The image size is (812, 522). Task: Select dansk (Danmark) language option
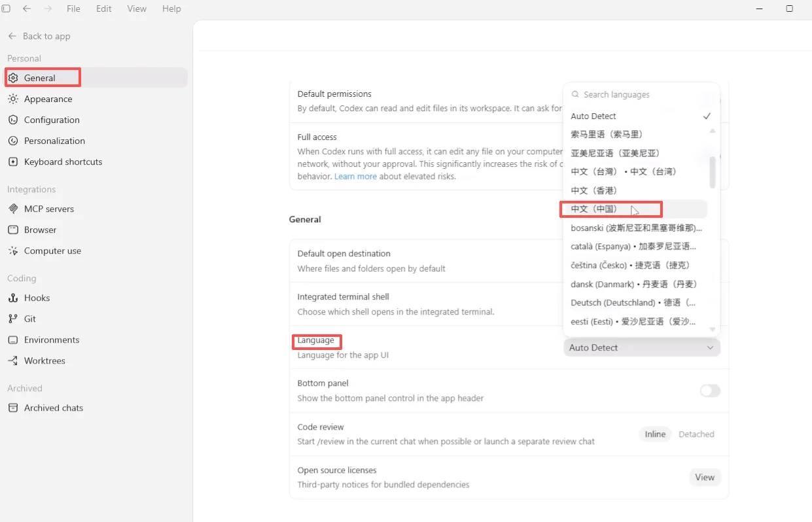point(636,284)
